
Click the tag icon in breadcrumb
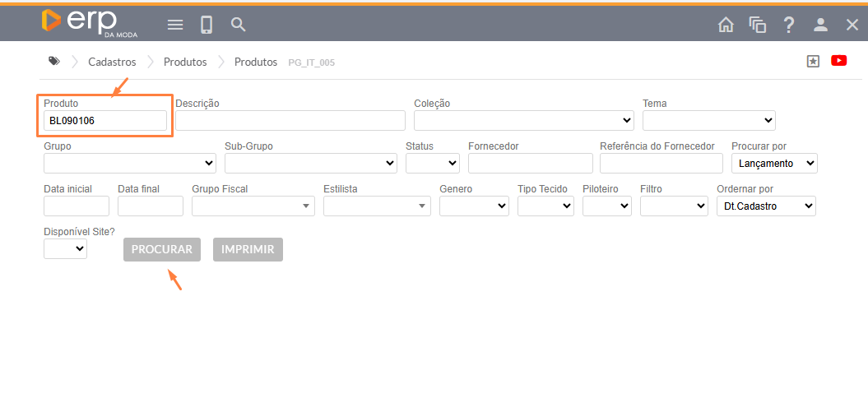click(x=54, y=62)
